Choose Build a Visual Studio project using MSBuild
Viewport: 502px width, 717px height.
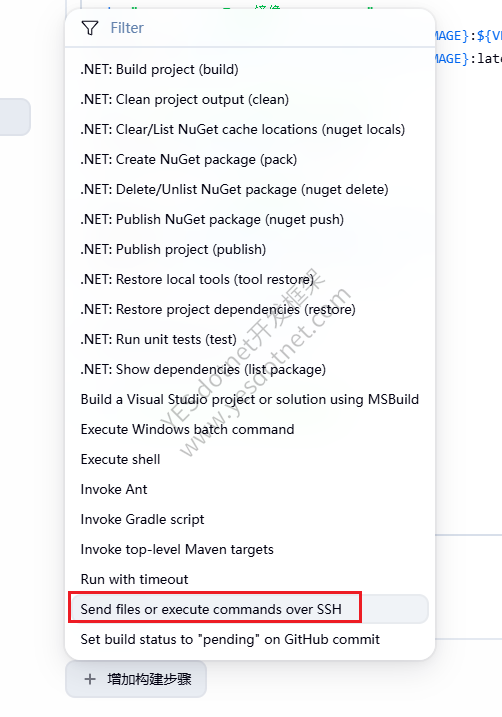click(250, 399)
